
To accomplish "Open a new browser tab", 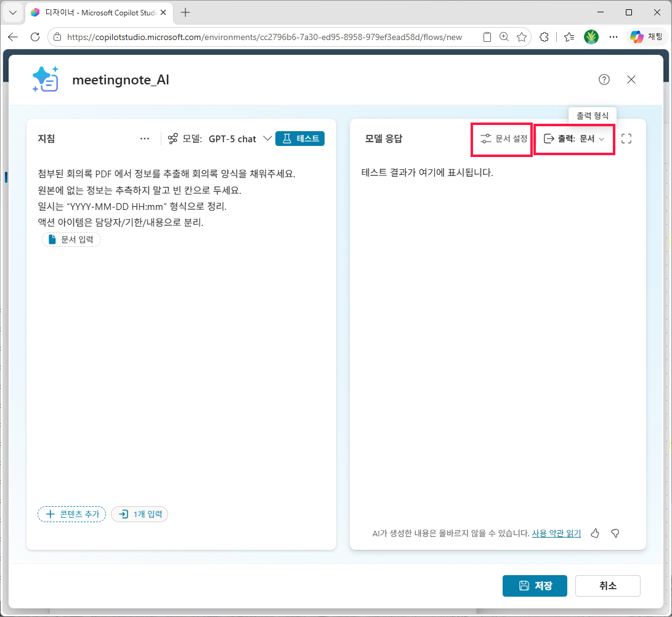I will click(185, 13).
